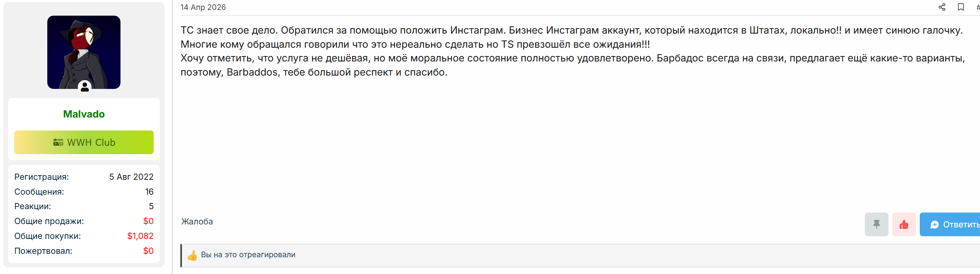
Task: Click the card icon in WWH Club badge
Action: pyautogui.click(x=58, y=142)
